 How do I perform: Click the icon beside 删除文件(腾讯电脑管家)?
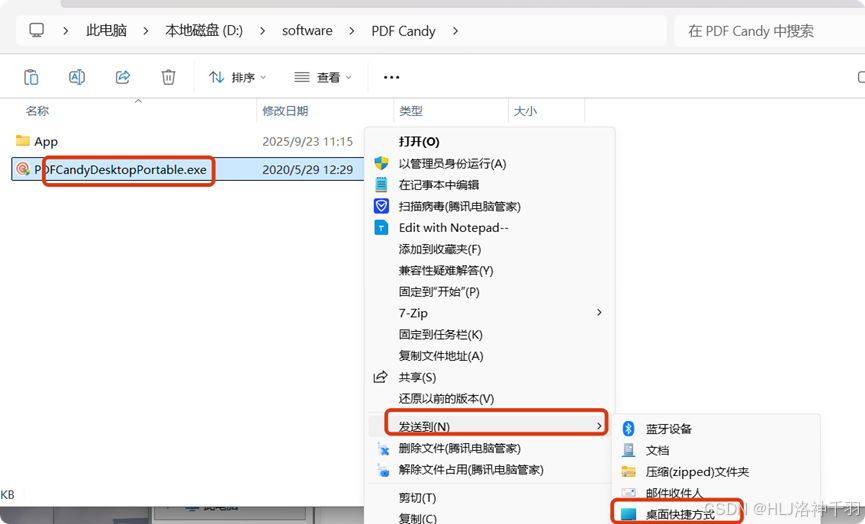(x=382, y=448)
